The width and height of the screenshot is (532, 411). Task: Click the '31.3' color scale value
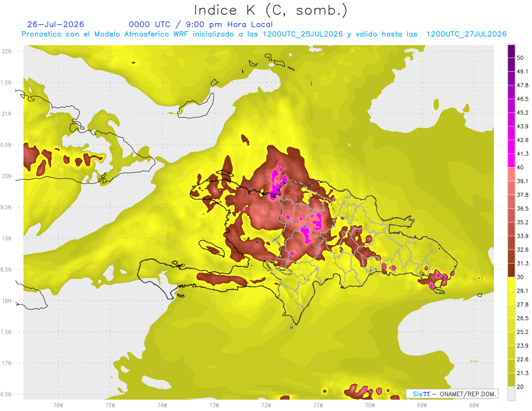(523, 263)
